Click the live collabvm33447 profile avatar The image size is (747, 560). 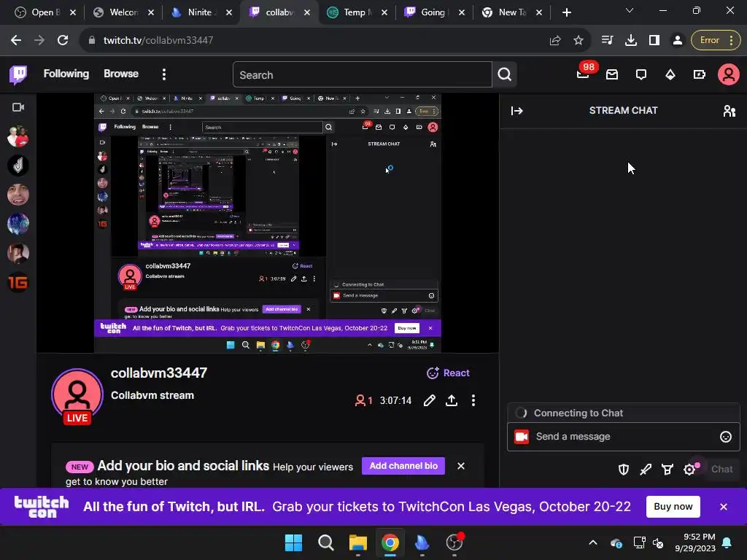pyautogui.click(x=77, y=394)
